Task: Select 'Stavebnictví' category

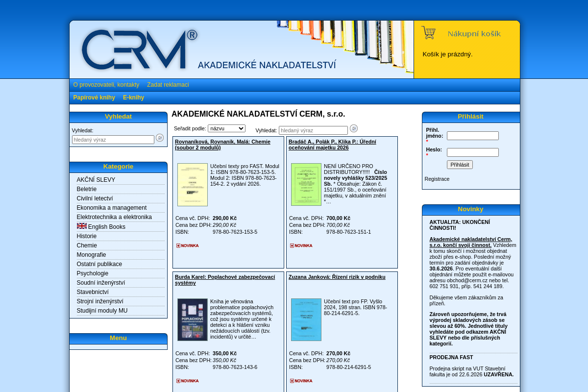Action: pyautogui.click(x=93, y=292)
